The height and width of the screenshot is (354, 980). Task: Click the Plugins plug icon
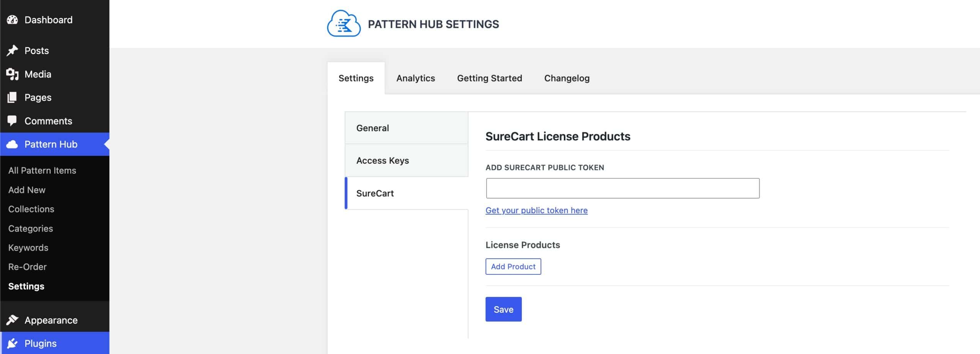coord(12,343)
